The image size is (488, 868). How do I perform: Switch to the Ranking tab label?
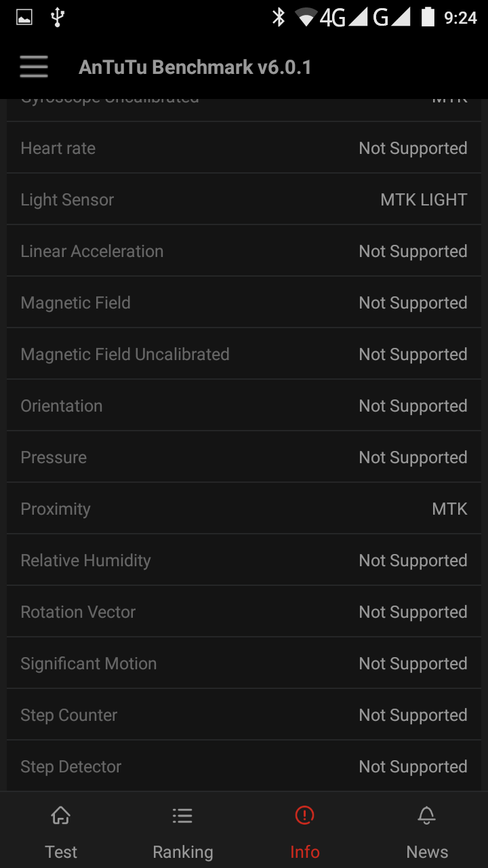coord(182,852)
